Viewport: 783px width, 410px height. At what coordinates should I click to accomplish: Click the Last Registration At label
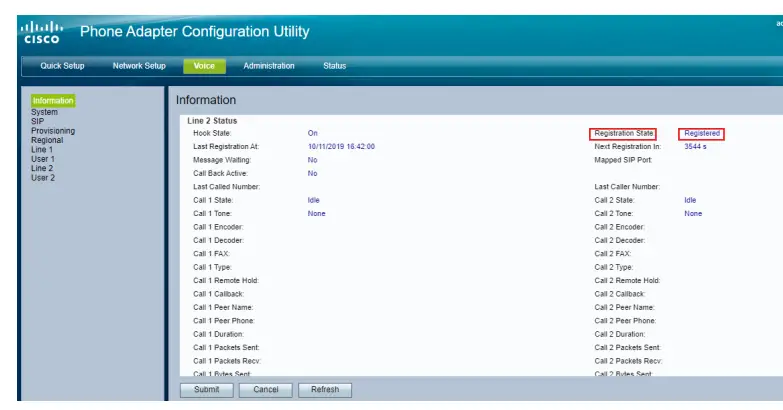click(226, 147)
